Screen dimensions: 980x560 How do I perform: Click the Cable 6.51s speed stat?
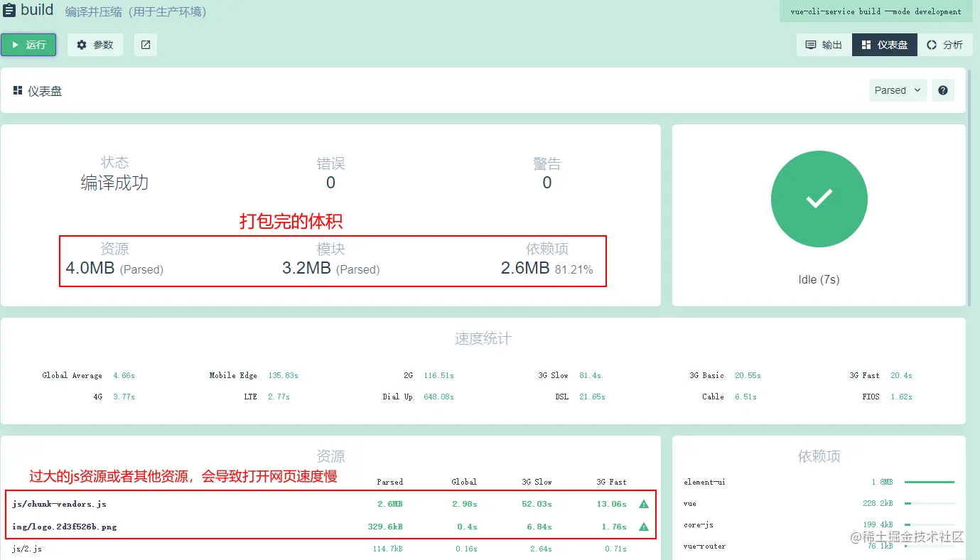pos(729,397)
